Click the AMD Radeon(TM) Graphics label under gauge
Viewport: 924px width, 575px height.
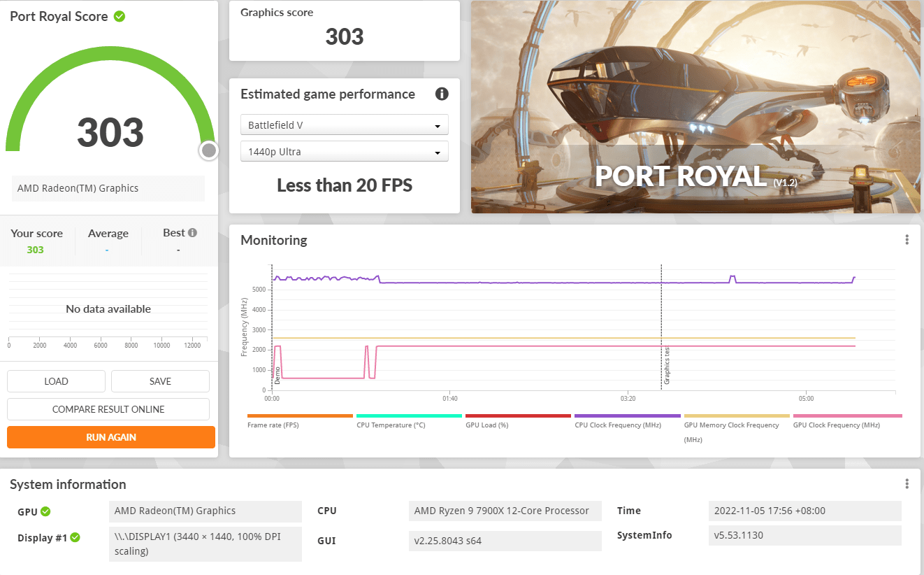click(x=108, y=188)
